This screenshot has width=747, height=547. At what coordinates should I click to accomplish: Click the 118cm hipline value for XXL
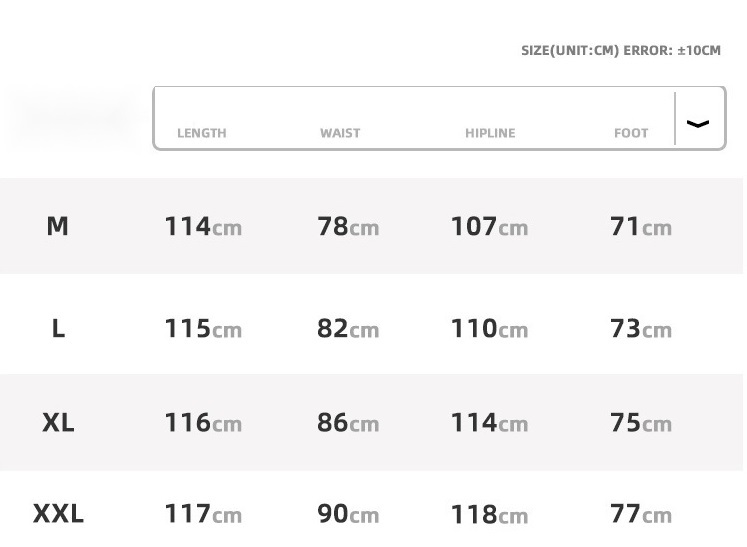tap(489, 515)
